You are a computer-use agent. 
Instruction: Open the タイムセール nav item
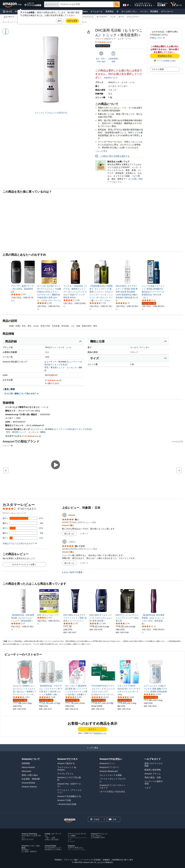(x=96, y=11)
